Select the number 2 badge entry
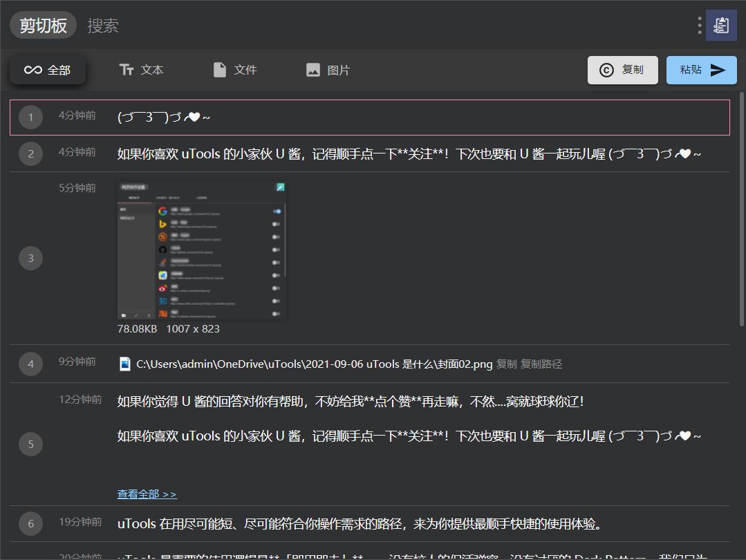The width and height of the screenshot is (746, 560). click(31, 153)
